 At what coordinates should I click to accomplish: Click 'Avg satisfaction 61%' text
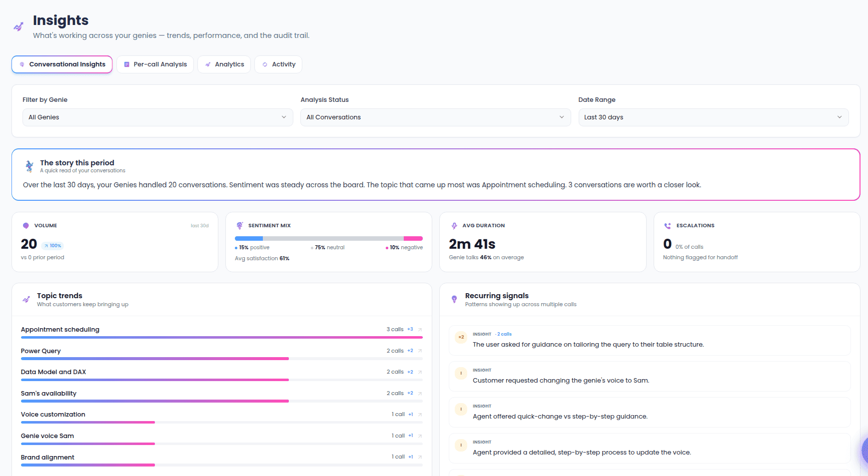[262, 259]
